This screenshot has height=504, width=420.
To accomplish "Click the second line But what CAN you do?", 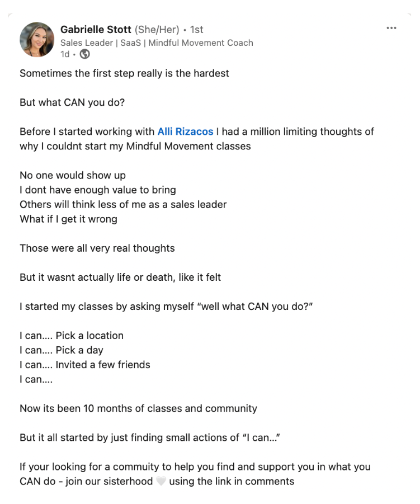I will pos(72,102).
